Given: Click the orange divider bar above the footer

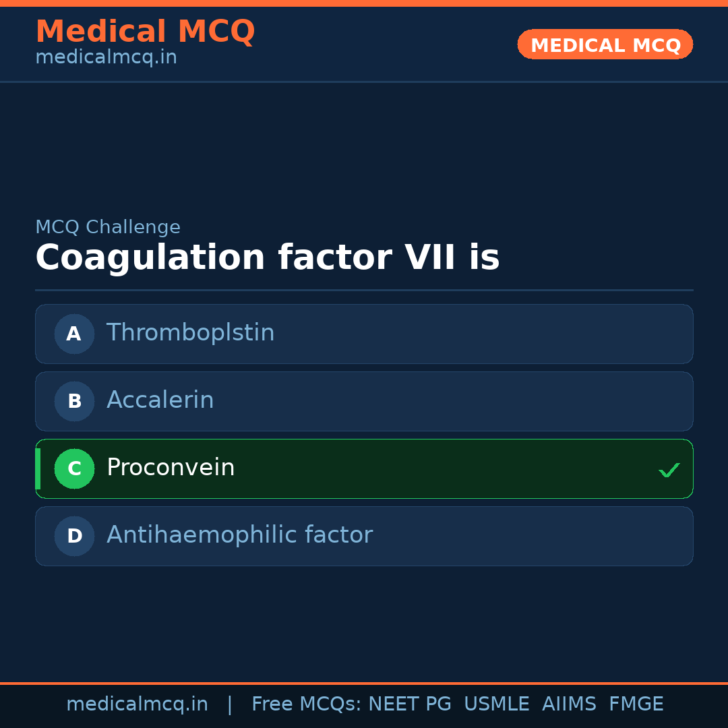Looking at the screenshot, I should 364,682.
